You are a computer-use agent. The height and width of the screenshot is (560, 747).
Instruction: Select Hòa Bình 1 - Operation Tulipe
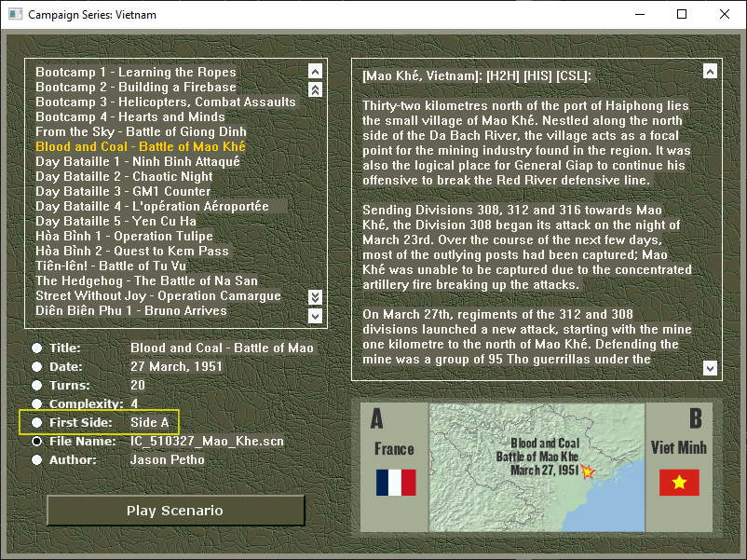pyautogui.click(x=124, y=236)
